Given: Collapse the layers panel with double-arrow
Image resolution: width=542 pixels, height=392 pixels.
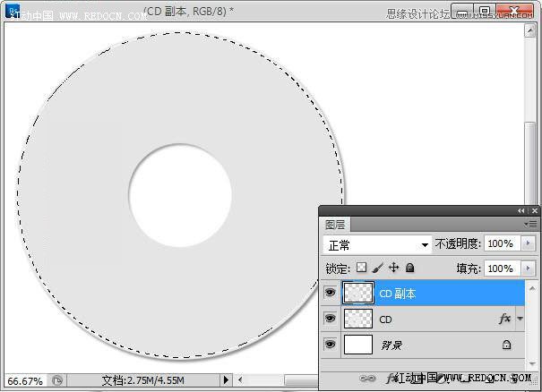Looking at the screenshot, I should (520, 210).
